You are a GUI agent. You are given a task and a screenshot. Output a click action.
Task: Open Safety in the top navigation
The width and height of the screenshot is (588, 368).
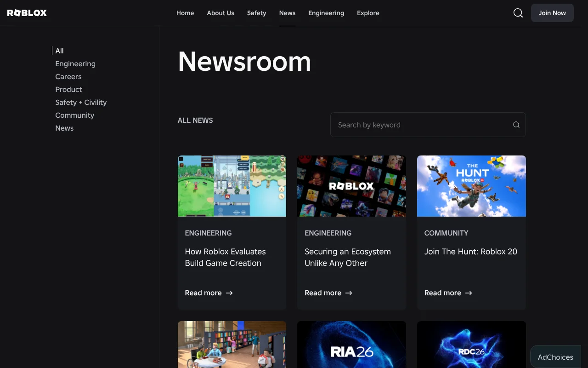[x=256, y=13]
